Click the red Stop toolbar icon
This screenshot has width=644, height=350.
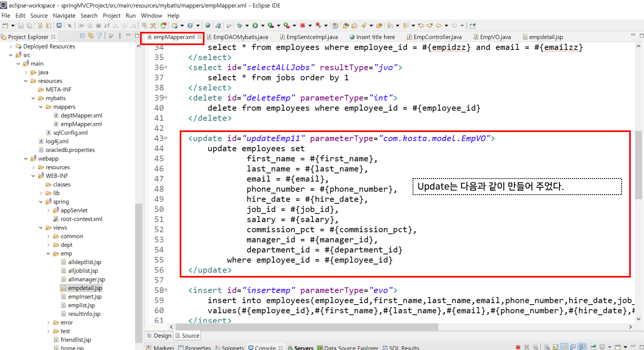302,25
